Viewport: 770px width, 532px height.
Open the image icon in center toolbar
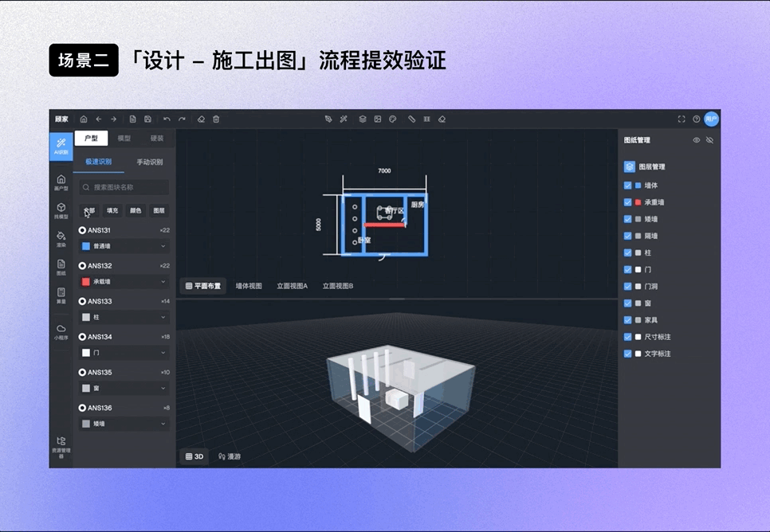[378, 119]
